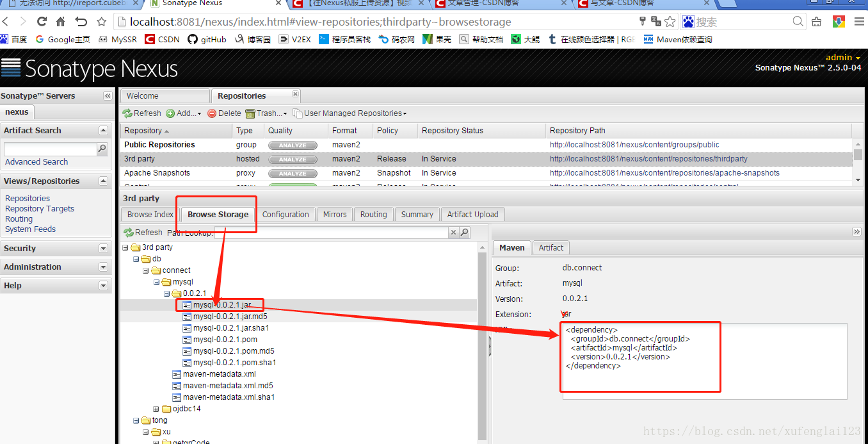Click the maven-metadata.xml file icon
This screenshot has width=868, height=444.
(177, 374)
